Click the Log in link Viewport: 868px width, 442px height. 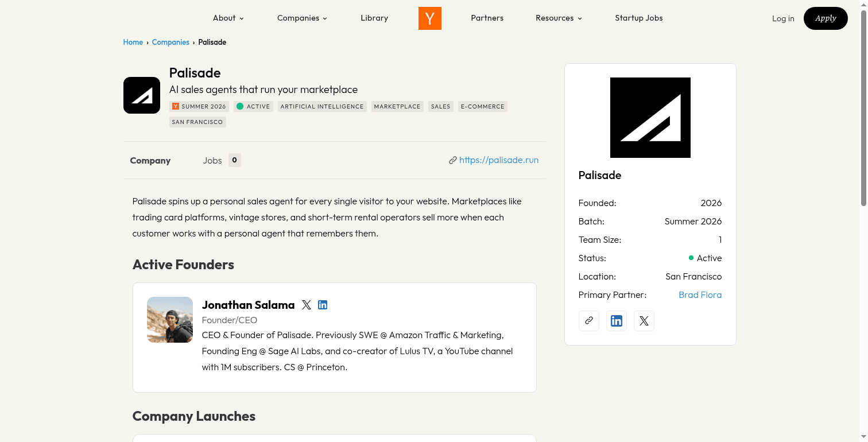click(x=783, y=18)
